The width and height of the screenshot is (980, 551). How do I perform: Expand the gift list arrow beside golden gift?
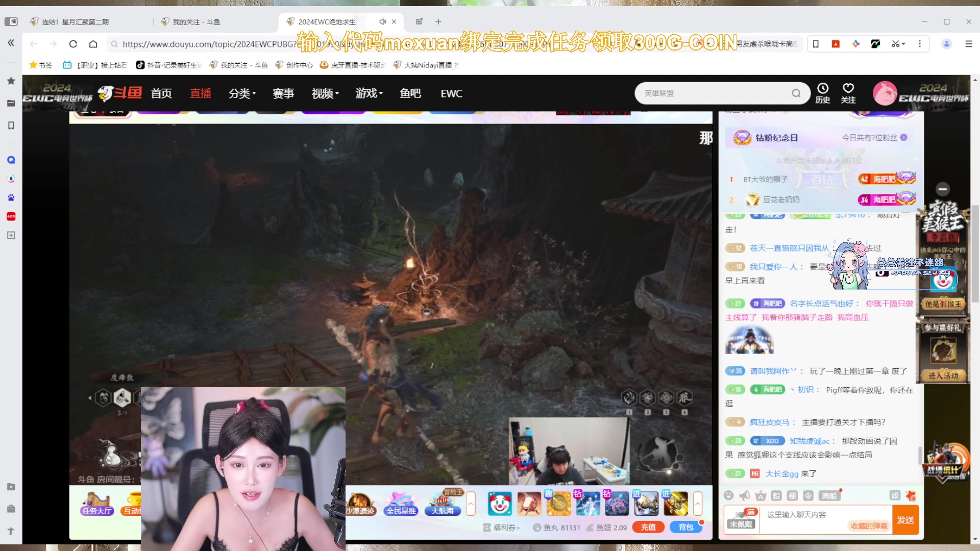697,504
